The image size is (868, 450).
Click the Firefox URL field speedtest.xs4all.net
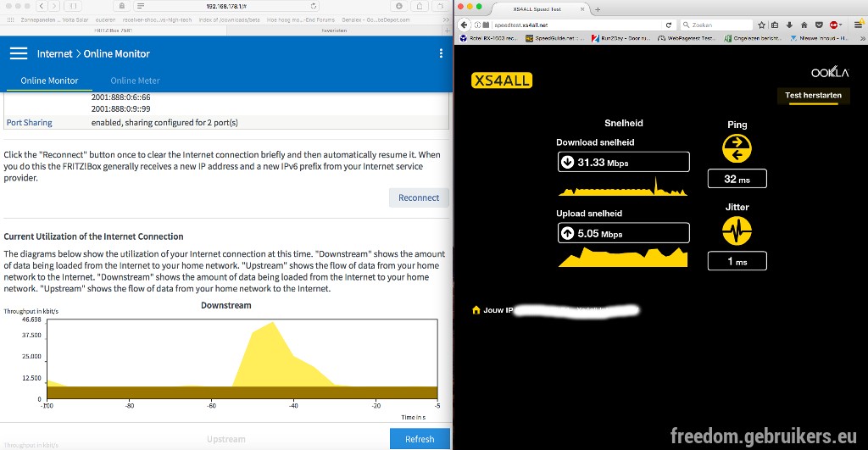(x=573, y=25)
